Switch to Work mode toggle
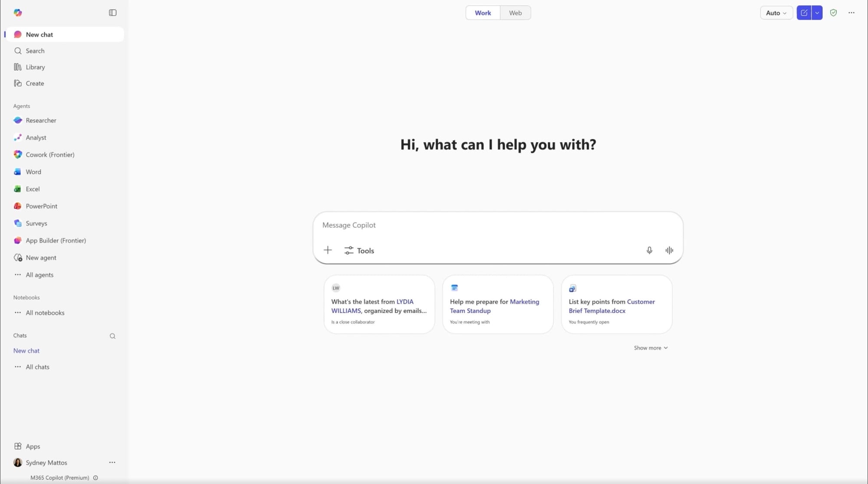 pos(483,13)
